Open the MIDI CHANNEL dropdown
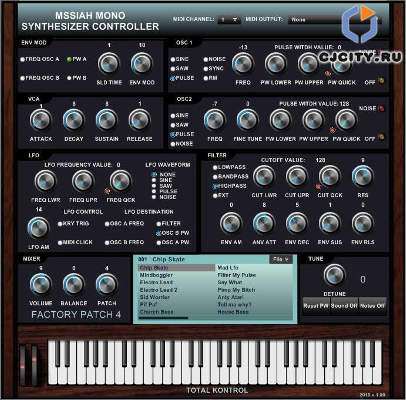Viewport: 406px width, 400px height. pos(229,20)
